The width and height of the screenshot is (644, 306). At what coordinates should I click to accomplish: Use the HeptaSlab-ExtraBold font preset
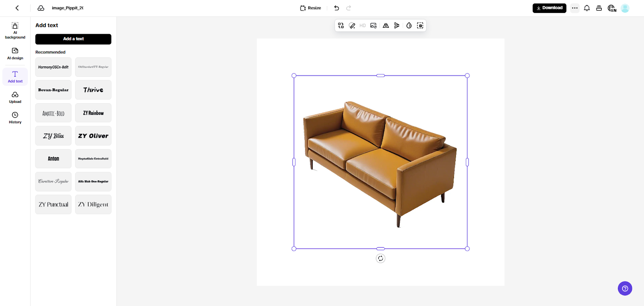point(93,159)
